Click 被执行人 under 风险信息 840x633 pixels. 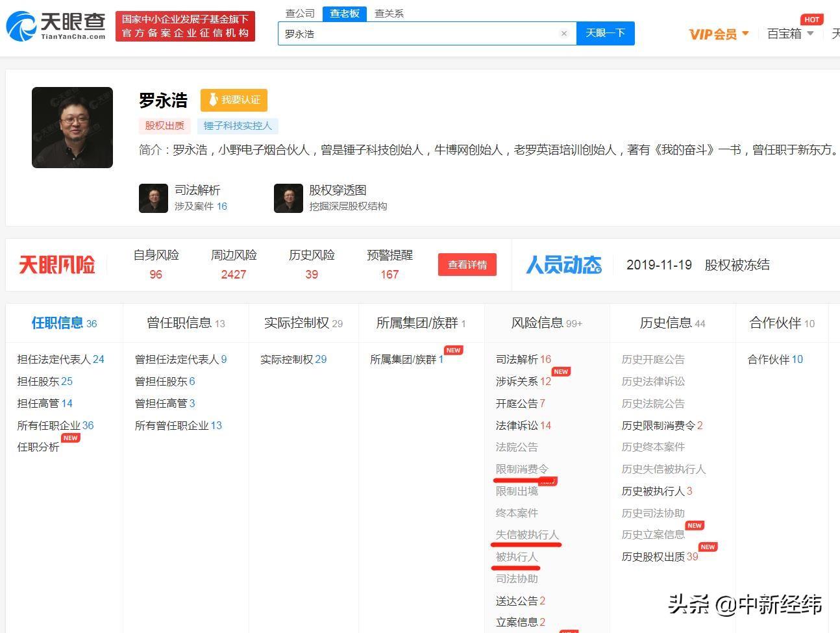[x=517, y=557]
